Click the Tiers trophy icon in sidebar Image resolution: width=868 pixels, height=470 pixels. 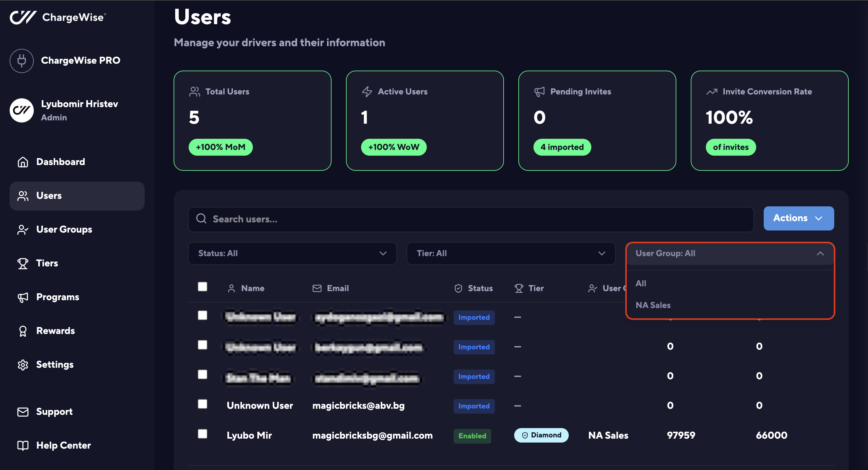23,263
